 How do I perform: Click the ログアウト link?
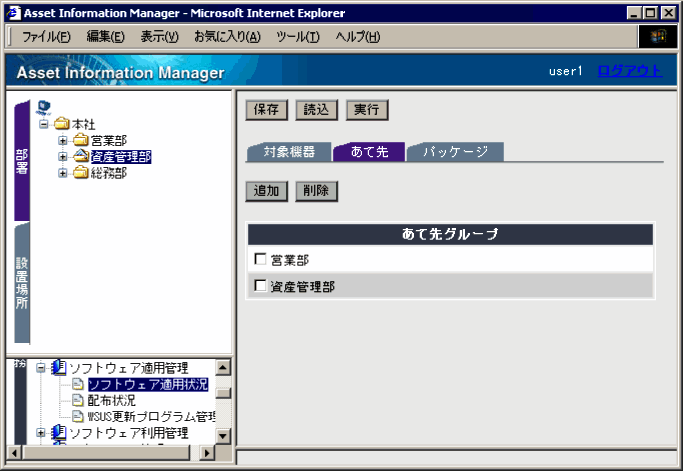[630, 71]
